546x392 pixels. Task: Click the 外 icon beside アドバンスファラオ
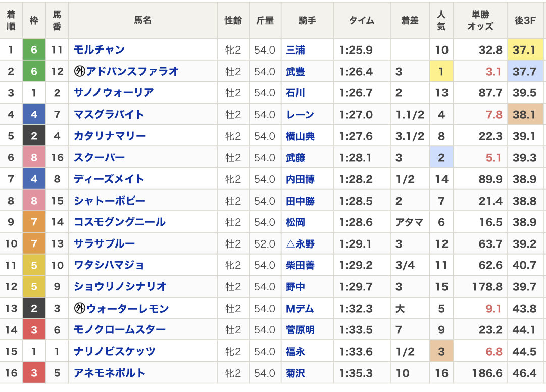[79, 71]
